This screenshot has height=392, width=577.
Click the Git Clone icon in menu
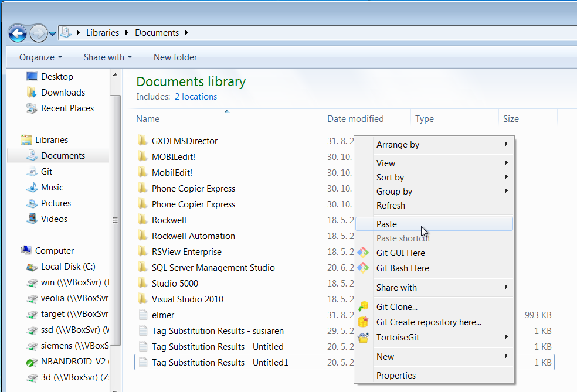(x=364, y=307)
